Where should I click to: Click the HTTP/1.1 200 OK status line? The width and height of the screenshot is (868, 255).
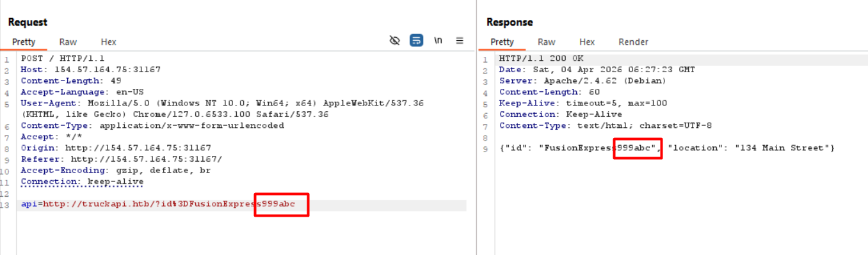pyautogui.click(x=541, y=58)
